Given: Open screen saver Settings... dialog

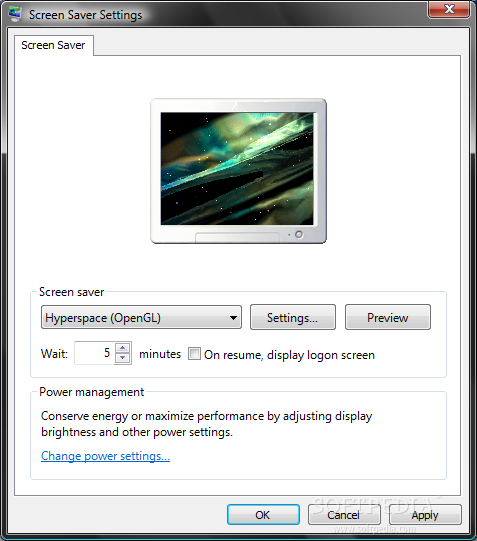Looking at the screenshot, I should 292,317.
